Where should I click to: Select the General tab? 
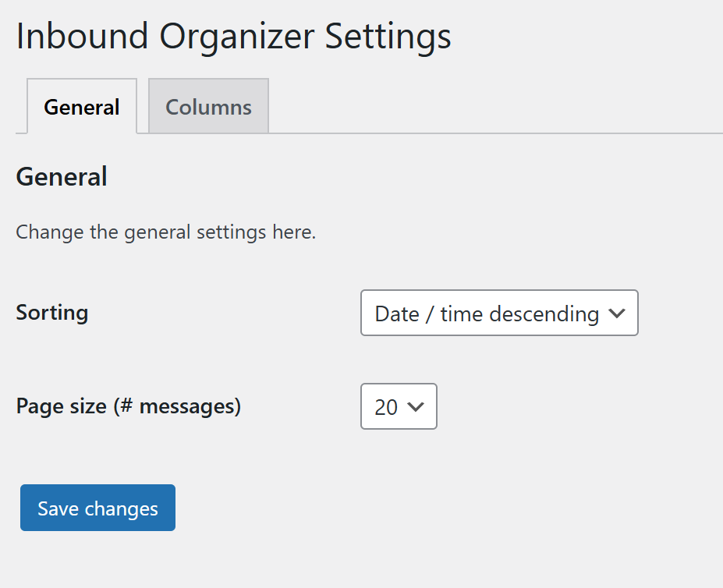tap(82, 106)
